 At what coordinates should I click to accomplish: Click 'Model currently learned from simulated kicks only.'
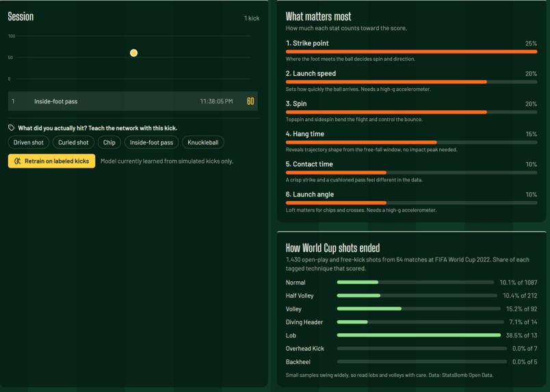coord(167,161)
